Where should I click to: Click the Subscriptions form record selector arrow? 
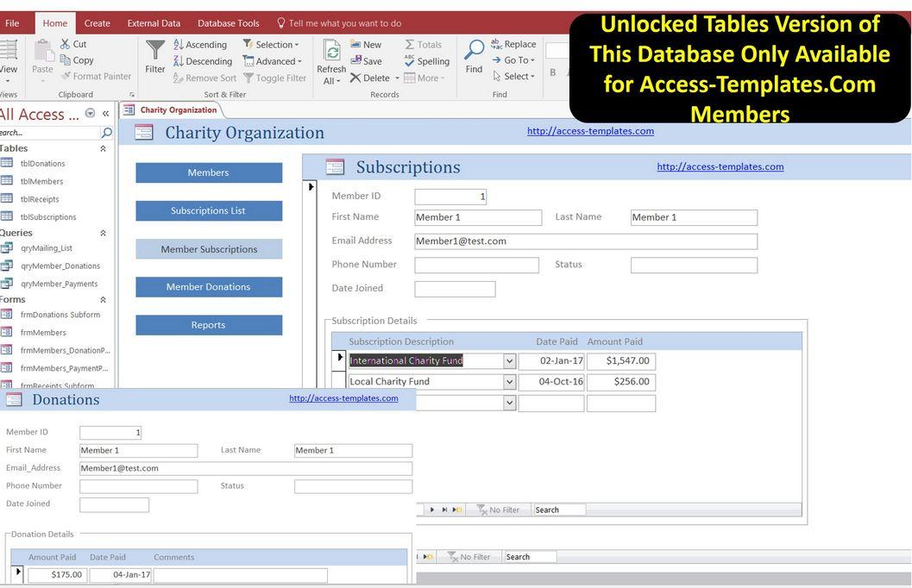pos(311,187)
